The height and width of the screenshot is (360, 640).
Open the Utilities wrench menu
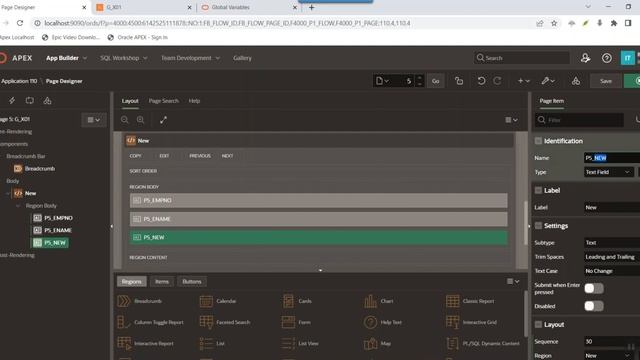(548, 81)
